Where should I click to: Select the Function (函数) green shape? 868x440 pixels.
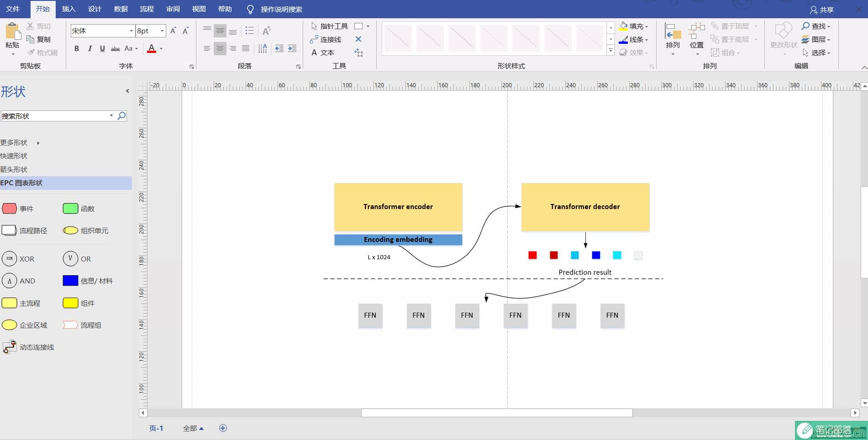point(70,209)
